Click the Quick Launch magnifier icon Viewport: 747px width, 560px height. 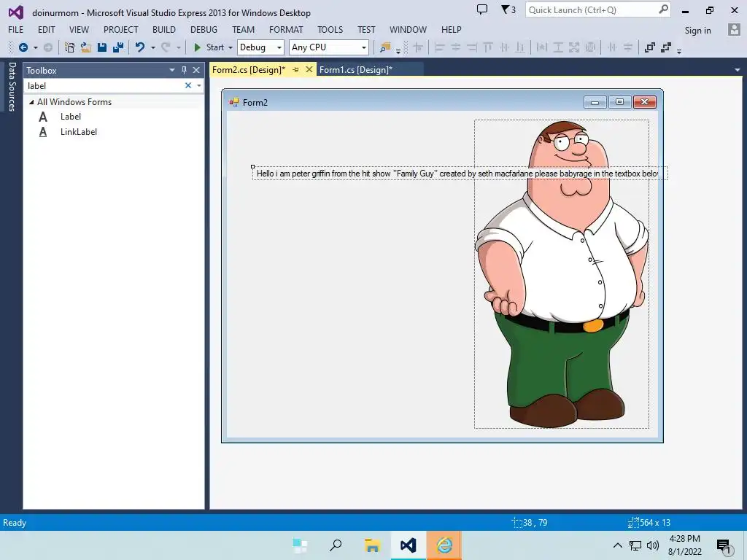663,9
